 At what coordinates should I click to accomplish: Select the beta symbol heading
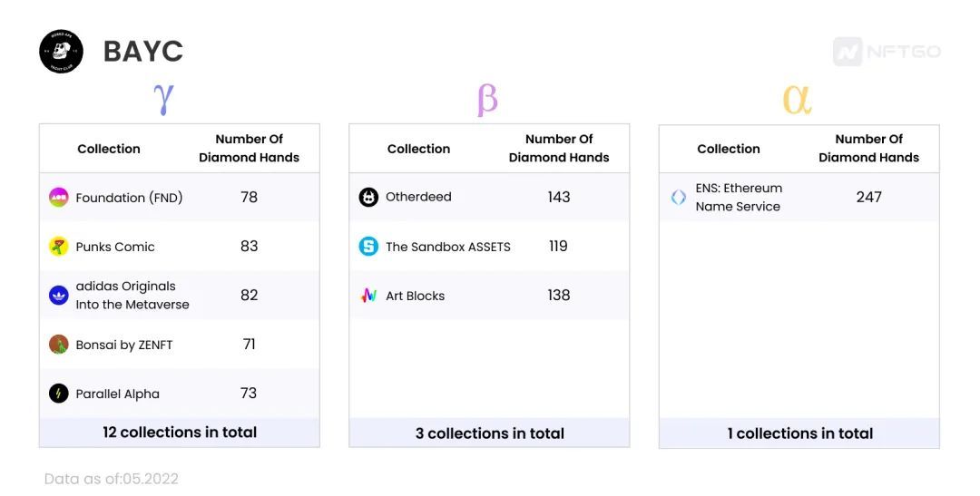click(x=487, y=100)
